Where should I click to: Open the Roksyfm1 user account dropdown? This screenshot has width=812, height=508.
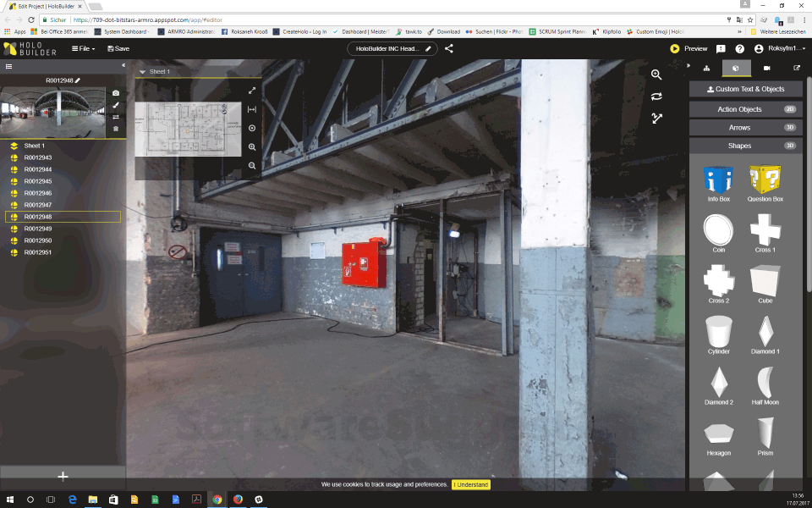click(781, 49)
